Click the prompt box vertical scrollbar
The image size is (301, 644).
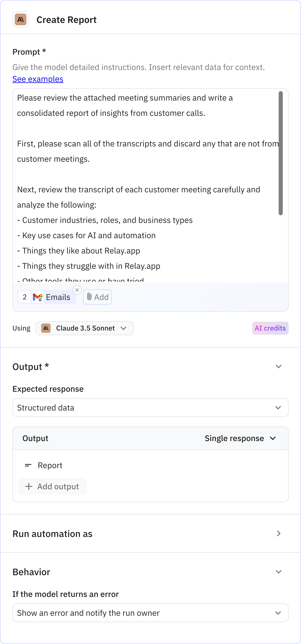pos(281,153)
